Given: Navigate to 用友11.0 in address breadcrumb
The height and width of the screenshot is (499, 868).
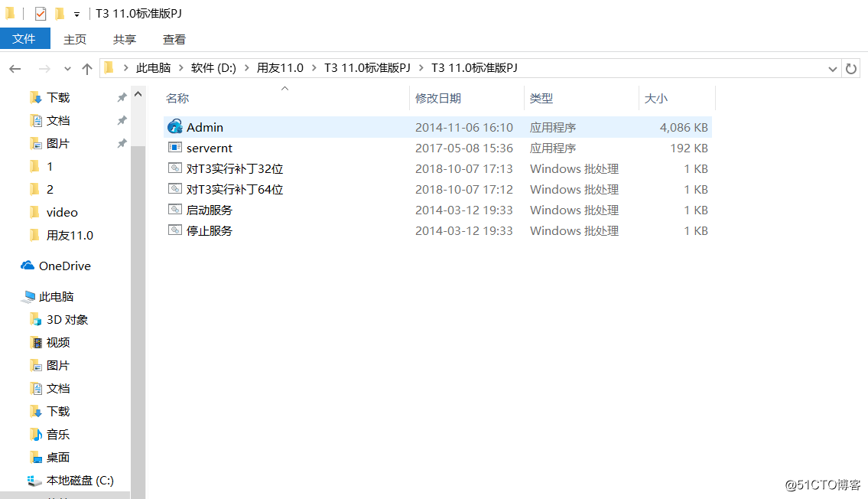Looking at the screenshot, I should (280, 67).
